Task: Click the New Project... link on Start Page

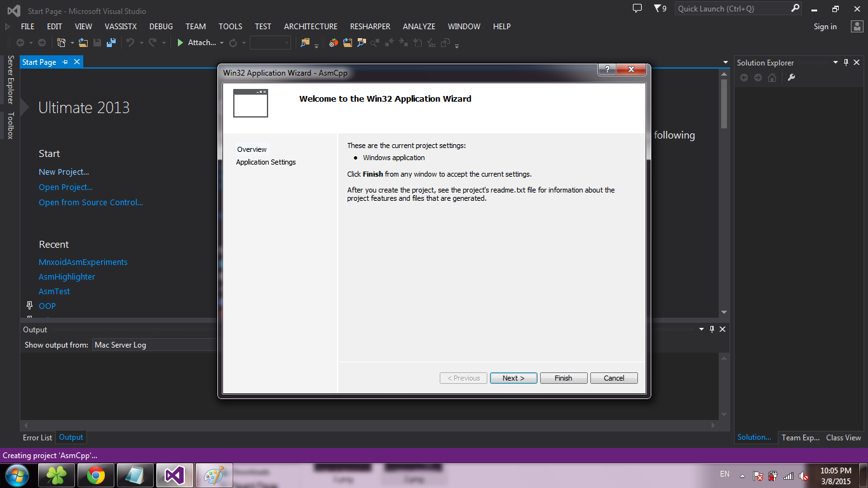Action: [64, 172]
